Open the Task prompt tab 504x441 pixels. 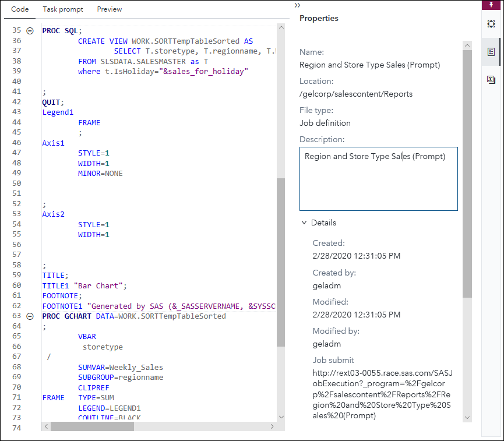coord(63,9)
